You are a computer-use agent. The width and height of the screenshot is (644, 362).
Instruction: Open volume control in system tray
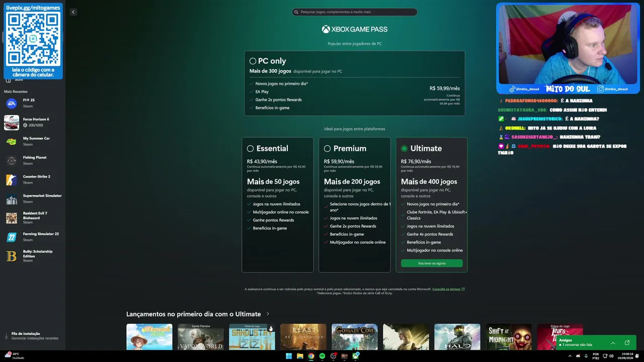point(611,356)
